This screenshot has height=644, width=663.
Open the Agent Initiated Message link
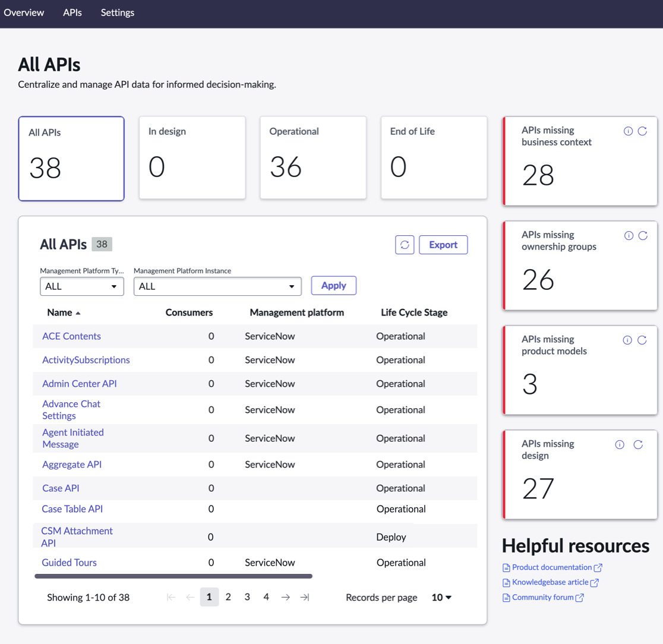click(72, 438)
